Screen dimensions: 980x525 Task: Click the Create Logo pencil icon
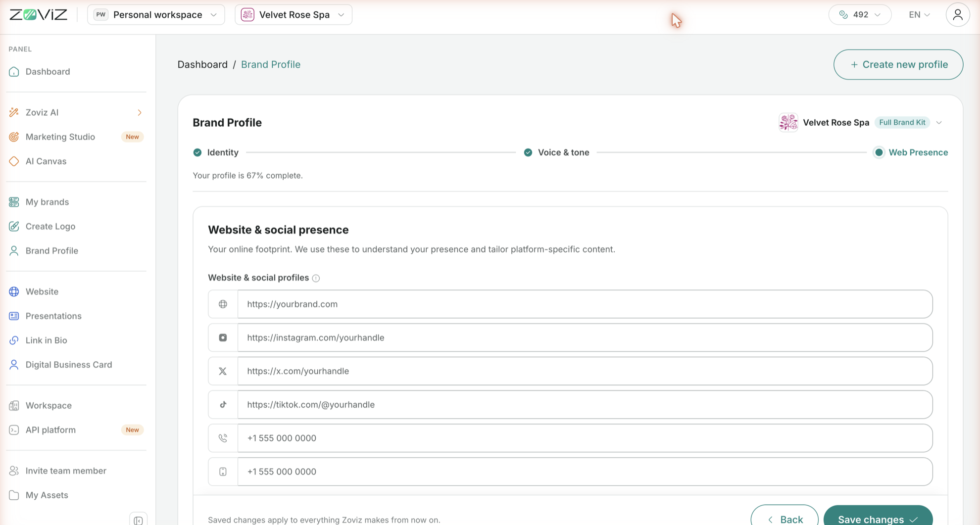(x=14, y=226)
